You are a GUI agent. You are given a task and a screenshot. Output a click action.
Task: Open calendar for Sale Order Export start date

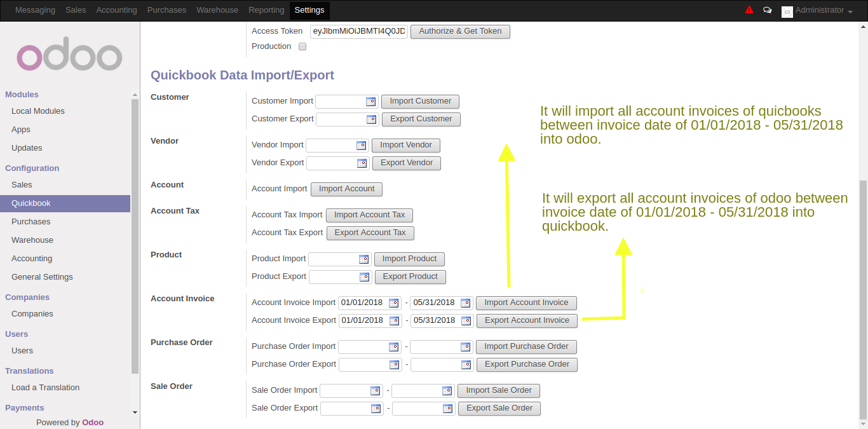pyautogui.click(x=376, y=409)
